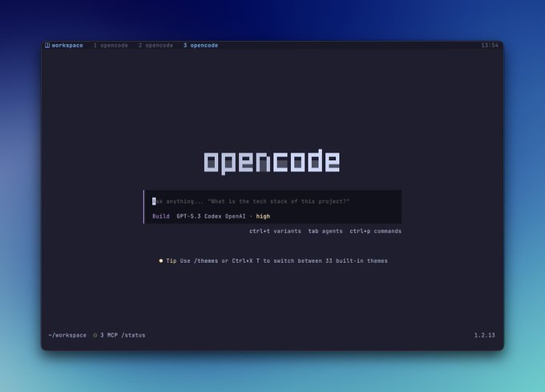The width and height of the screenshot is (545, 392).
Task: Click the ~/workspace path in footer
Action: tap(67, 335)
